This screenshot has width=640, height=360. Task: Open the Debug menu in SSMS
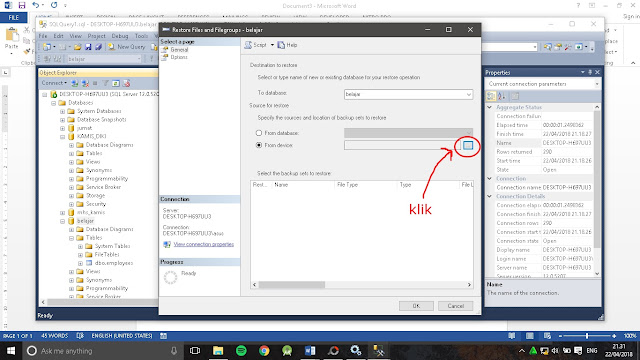coord(120,36)
